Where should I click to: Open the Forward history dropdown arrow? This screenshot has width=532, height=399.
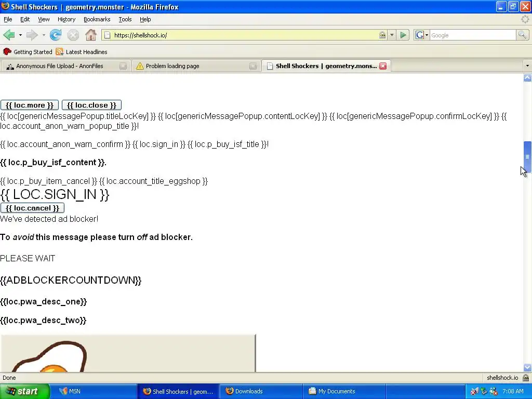44,35
